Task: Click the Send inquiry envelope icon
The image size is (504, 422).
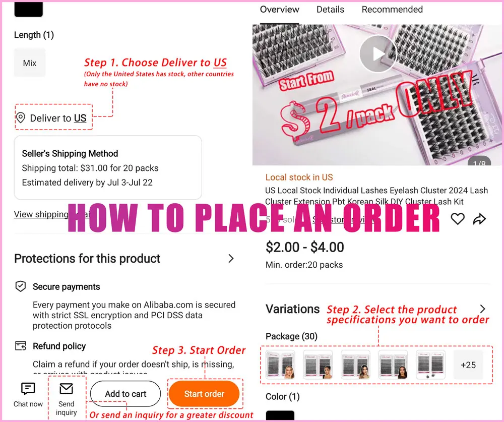Action: coord(66,389)
